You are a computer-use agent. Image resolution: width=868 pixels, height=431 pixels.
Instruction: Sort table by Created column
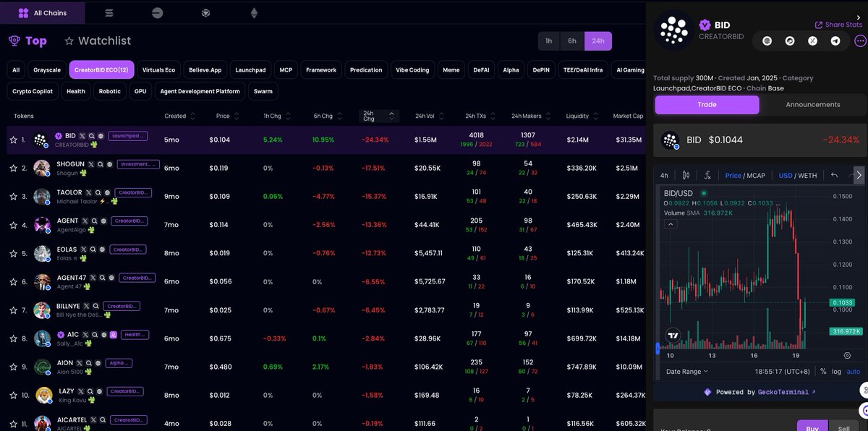click(x=180, y=116)
